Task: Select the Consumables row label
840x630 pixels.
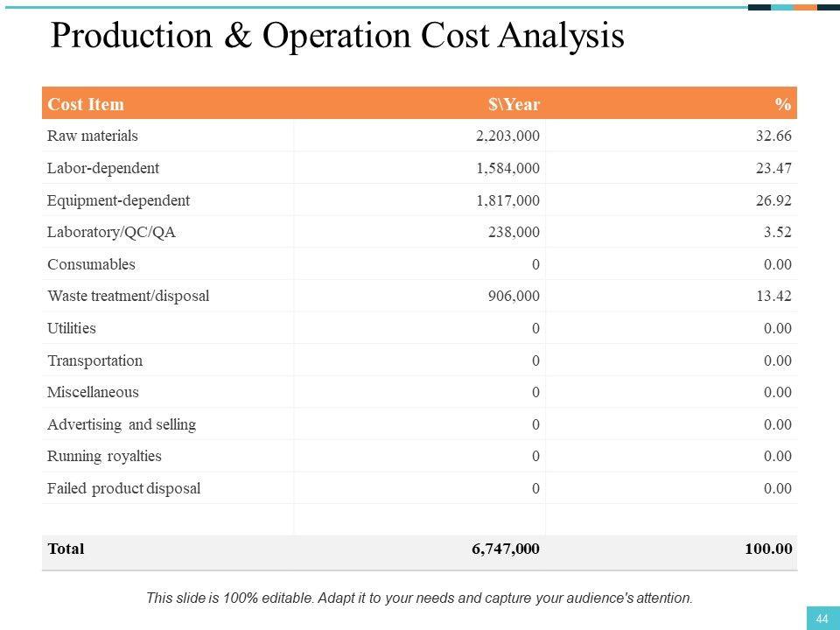Action: [91, 264]
